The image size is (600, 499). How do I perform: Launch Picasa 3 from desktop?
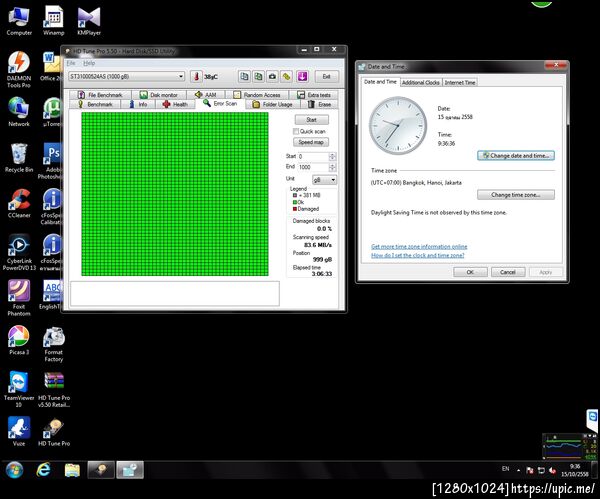coord(19,340)
